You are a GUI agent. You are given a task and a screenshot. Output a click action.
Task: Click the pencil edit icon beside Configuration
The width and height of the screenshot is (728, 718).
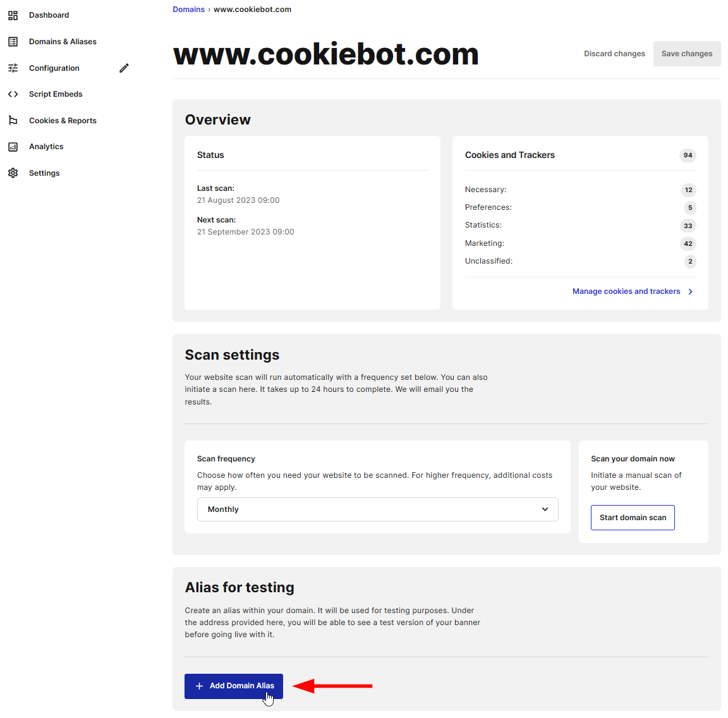tap(124, 68)
